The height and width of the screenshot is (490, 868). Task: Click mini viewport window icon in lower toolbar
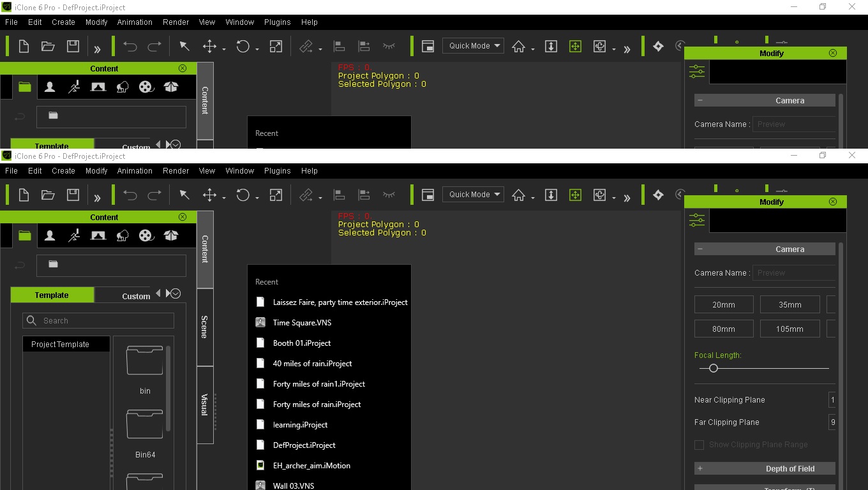click(428, 195)
